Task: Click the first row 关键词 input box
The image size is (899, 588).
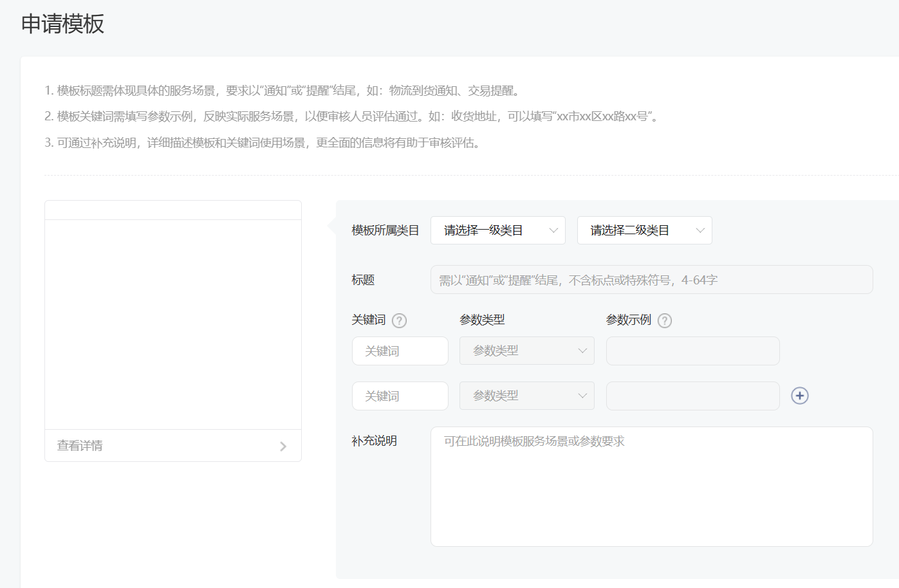Action: pyautogui.click(x=400, y=351)
